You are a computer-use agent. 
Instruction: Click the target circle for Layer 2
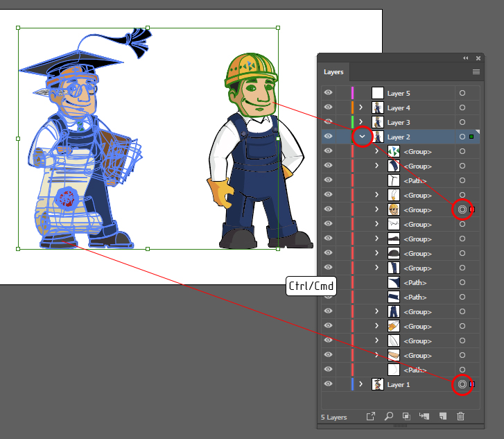click(x=462, y=137)
